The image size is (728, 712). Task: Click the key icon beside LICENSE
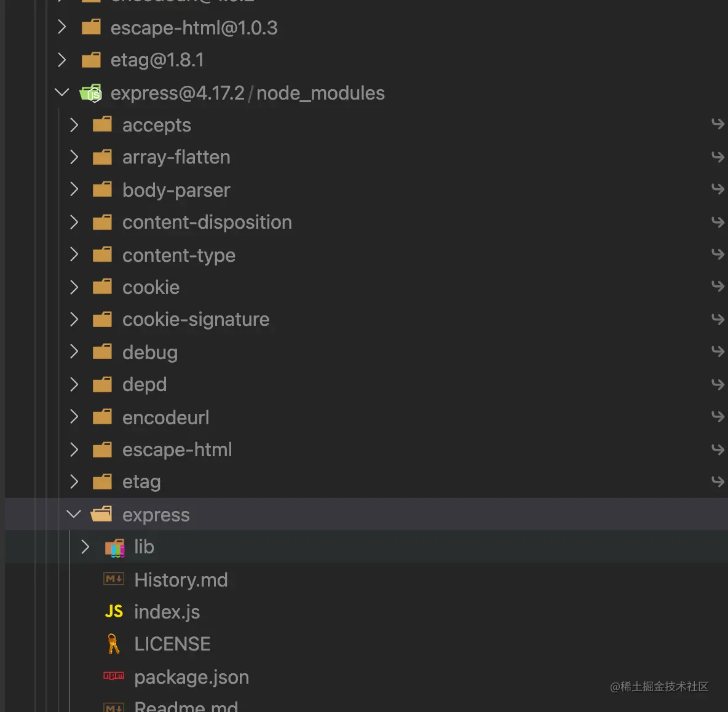point(114,644)
